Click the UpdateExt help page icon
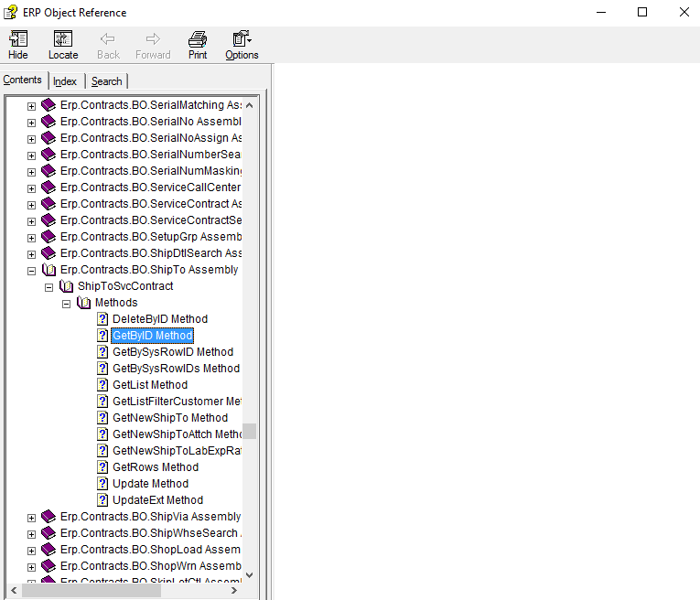The image size is (700, 600). click(102, 500)
